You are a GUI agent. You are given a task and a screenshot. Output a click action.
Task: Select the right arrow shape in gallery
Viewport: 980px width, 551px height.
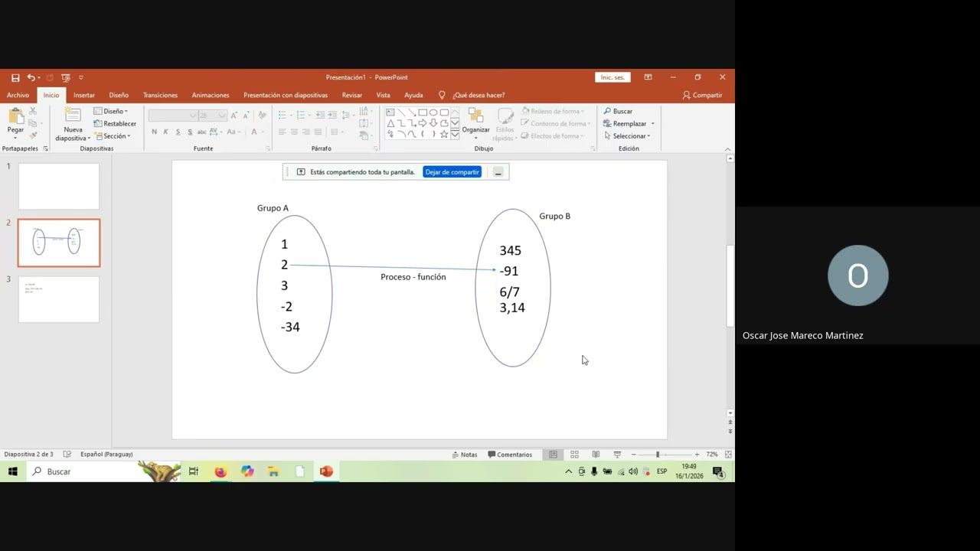coord(423,123)
